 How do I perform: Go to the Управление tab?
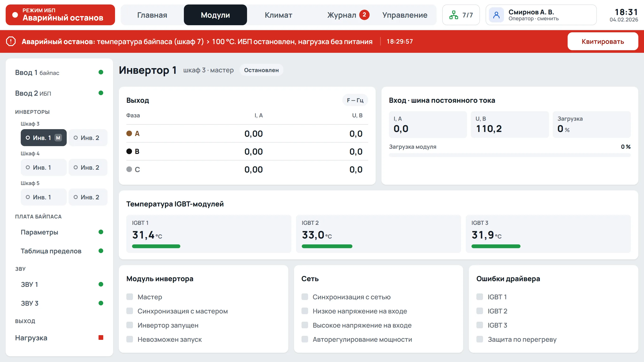405,15
